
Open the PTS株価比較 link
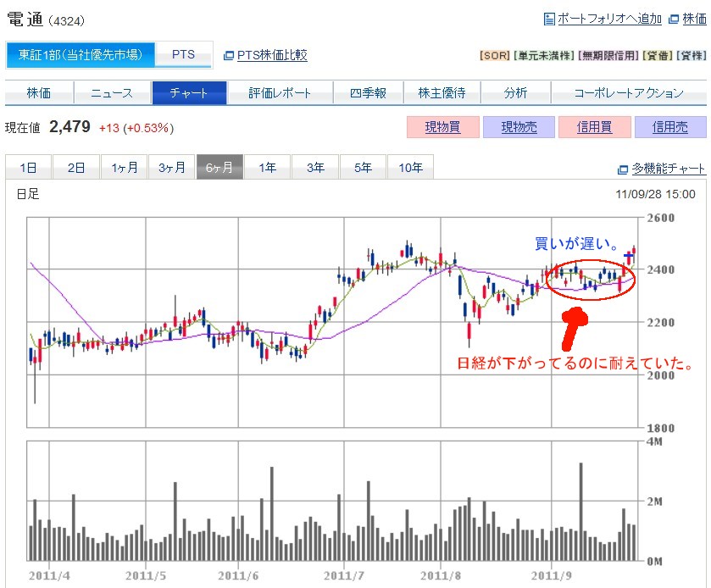272,55
